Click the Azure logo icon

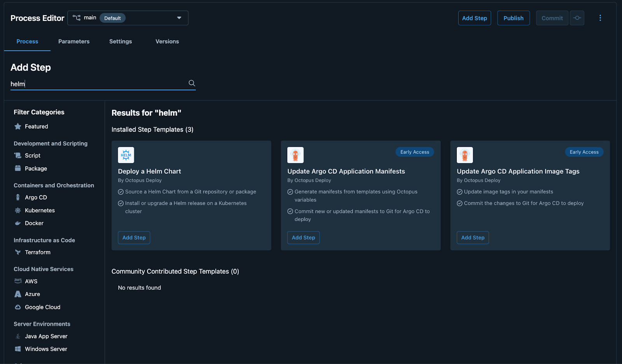coord(18,294)
